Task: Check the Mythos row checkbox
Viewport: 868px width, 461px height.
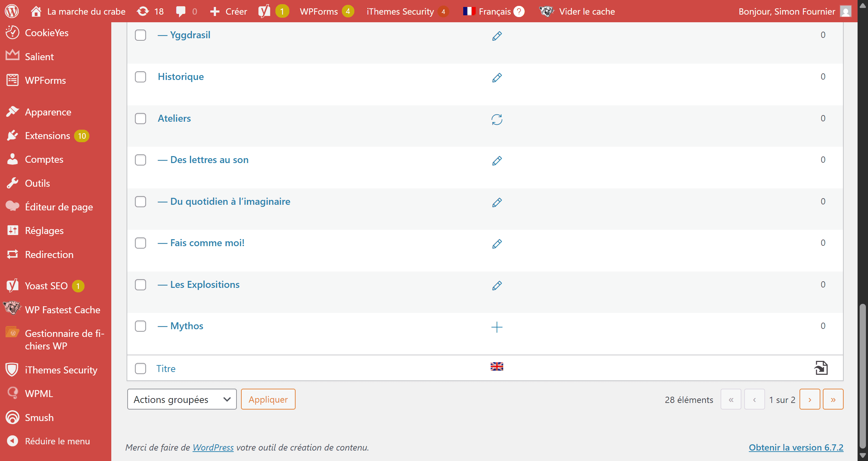Action: [x=140, y=326]
